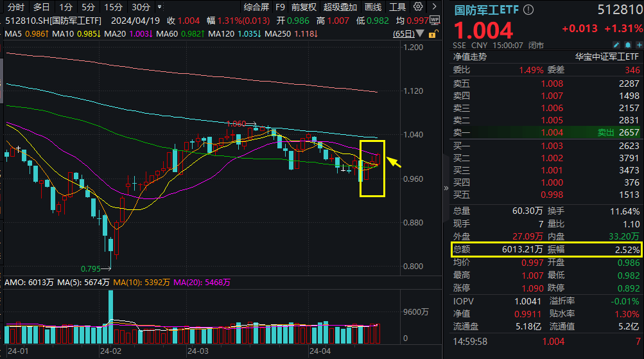Image resolution: width=644 pixels, height=359 pixels.
Task: Click the MA10 0.985 indicator label
Action: pos(76,33)
